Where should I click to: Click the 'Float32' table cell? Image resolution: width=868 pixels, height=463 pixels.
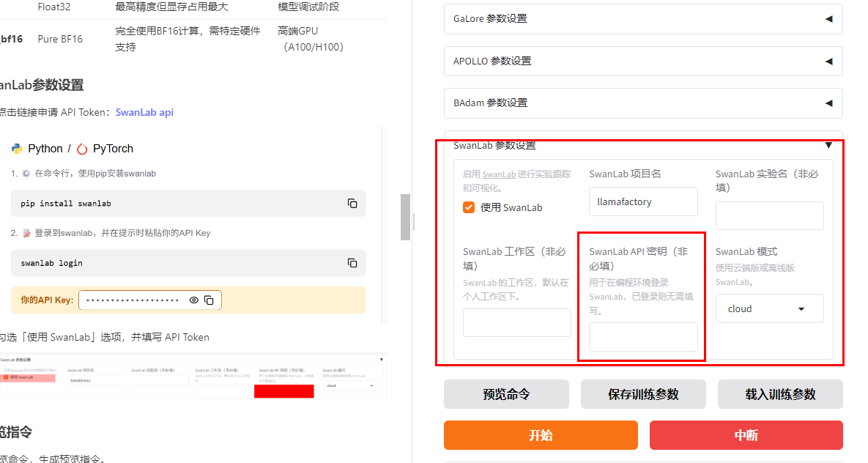click(x=53, y=7)
